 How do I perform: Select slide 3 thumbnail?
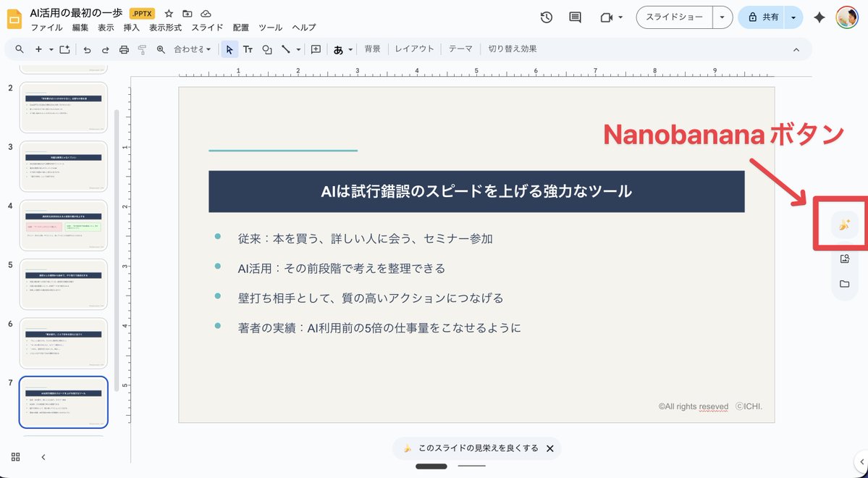[63, 166]
